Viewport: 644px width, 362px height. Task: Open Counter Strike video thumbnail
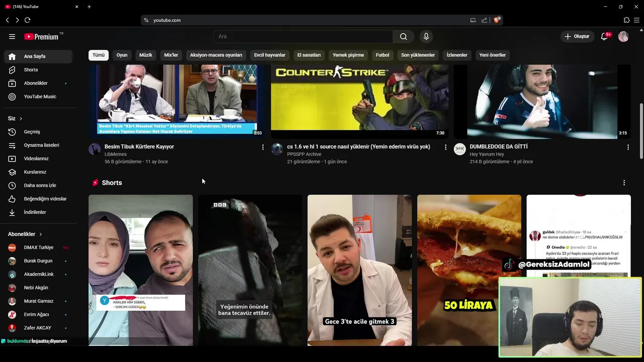(x=360, y=101)
